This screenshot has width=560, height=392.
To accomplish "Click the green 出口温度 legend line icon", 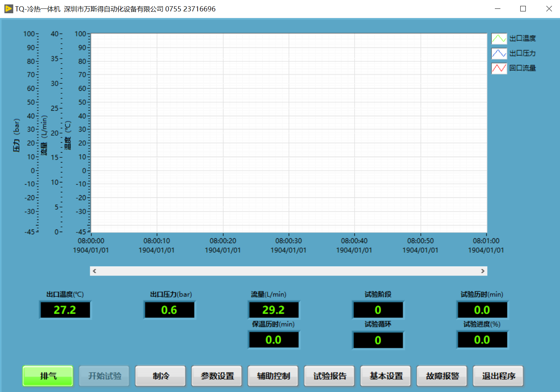I will [x=499, y=39].
